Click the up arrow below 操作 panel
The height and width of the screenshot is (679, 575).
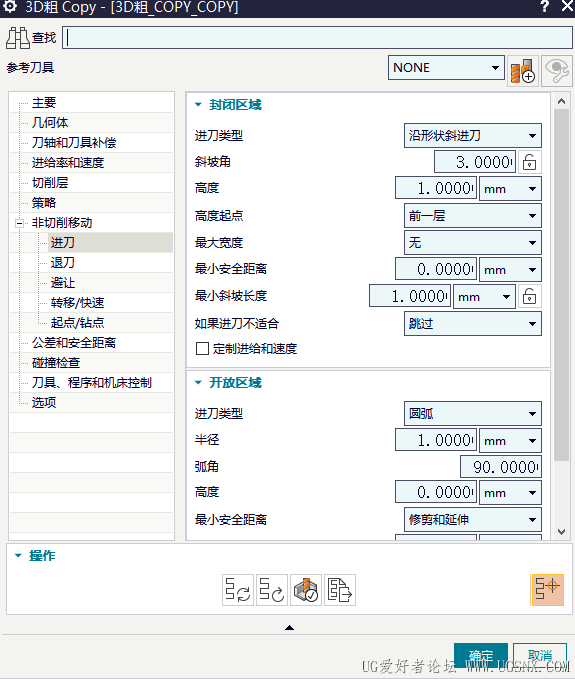(289, 627)
